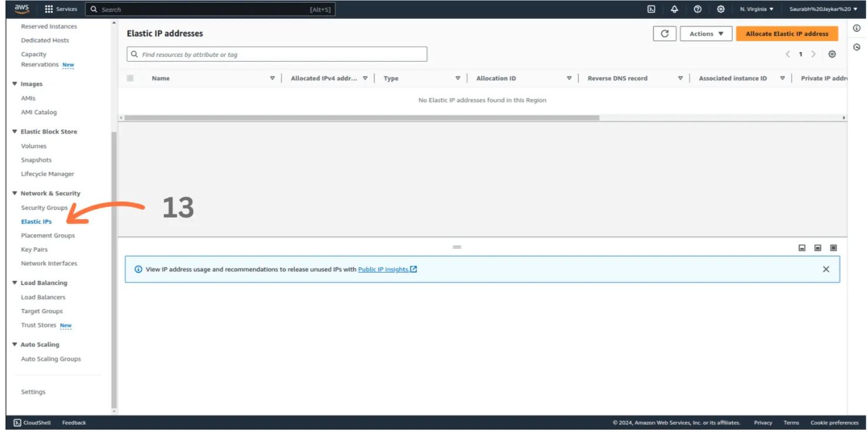Screen dimensions: 868x438
Task: Collapse the Load Balancing section
Action: tap(15, 283)
